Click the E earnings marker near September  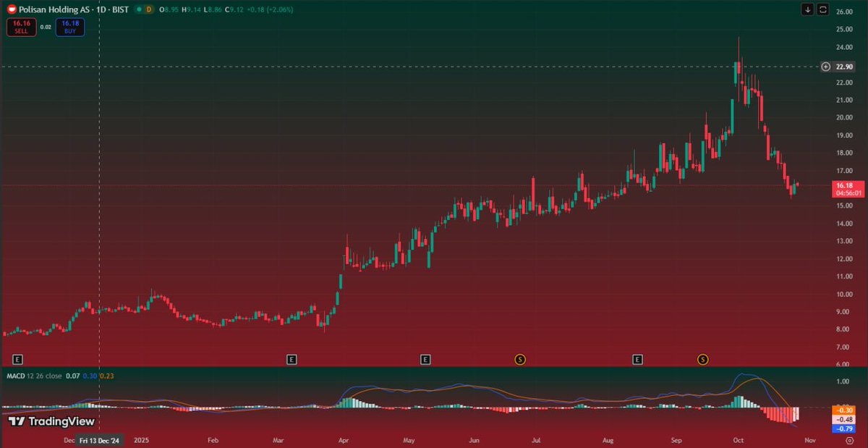[x=637, y=358]
